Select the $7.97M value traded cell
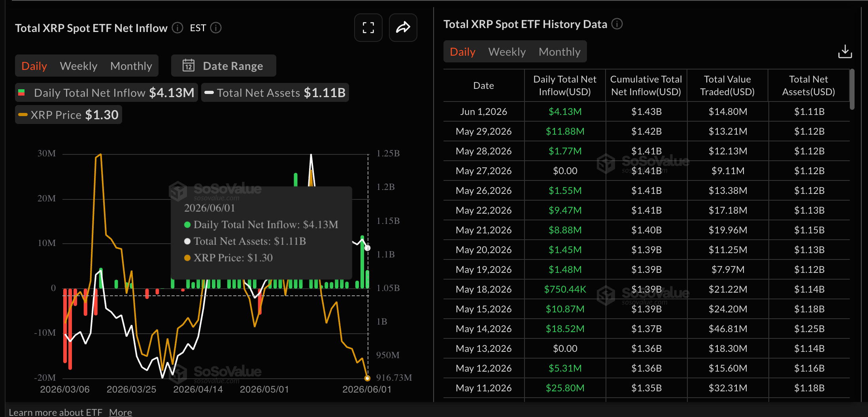868x417 pixels. point(728,270)
